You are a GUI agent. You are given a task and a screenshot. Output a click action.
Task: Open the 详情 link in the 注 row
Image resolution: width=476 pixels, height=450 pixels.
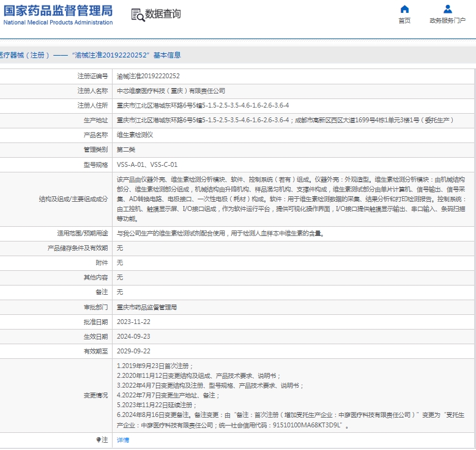pos(123,440)
